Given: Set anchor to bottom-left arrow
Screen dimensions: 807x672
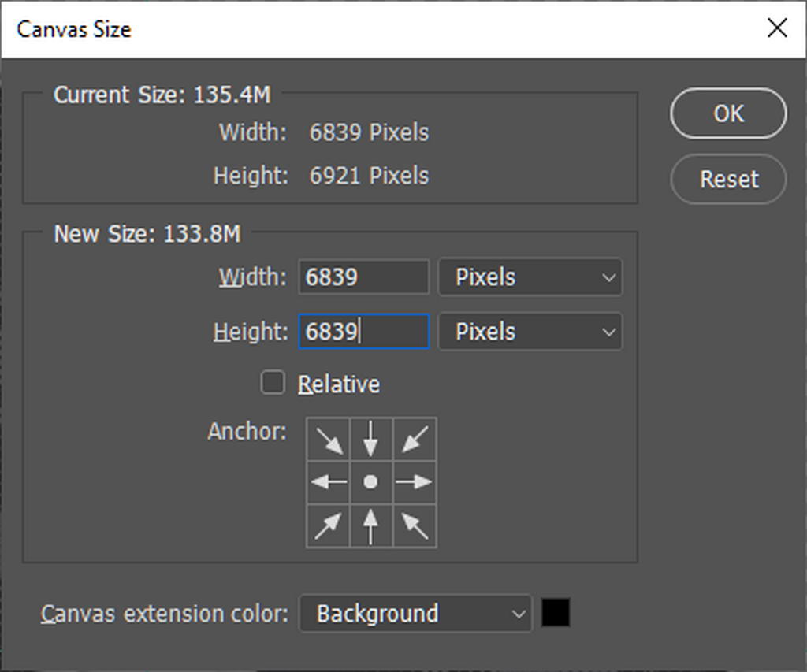Looking at the screenshot, I should tap(328, 525).
